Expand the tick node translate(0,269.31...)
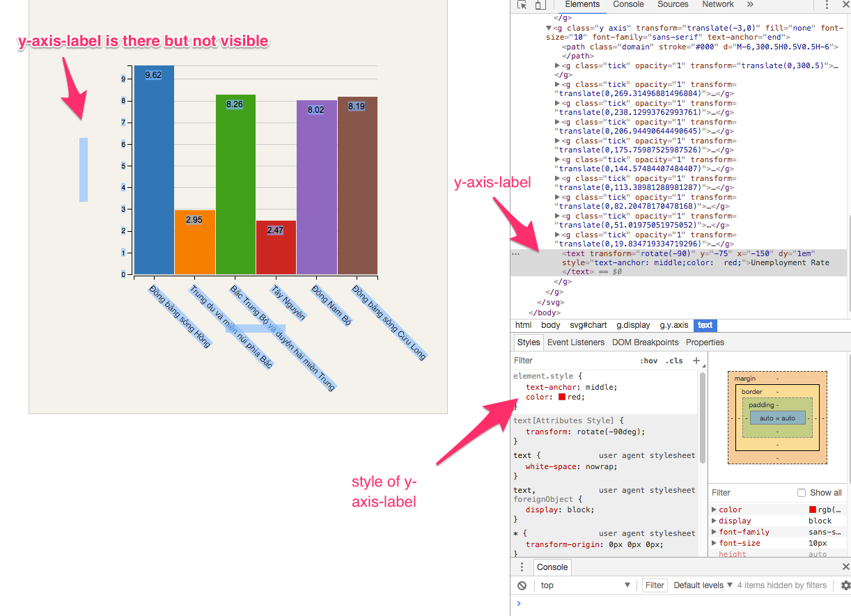851x616 pixels. pyautogui.click(x=558, y=84)
